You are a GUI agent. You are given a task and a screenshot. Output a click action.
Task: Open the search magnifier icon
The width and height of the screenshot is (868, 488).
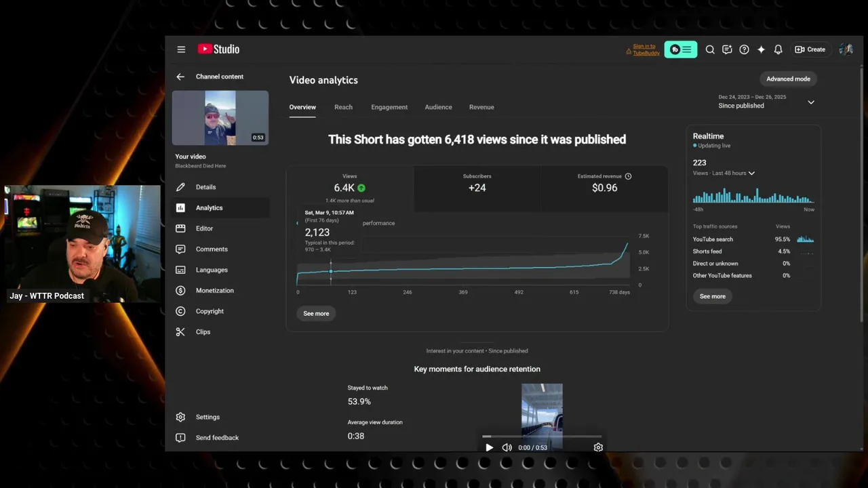point(710,49)
